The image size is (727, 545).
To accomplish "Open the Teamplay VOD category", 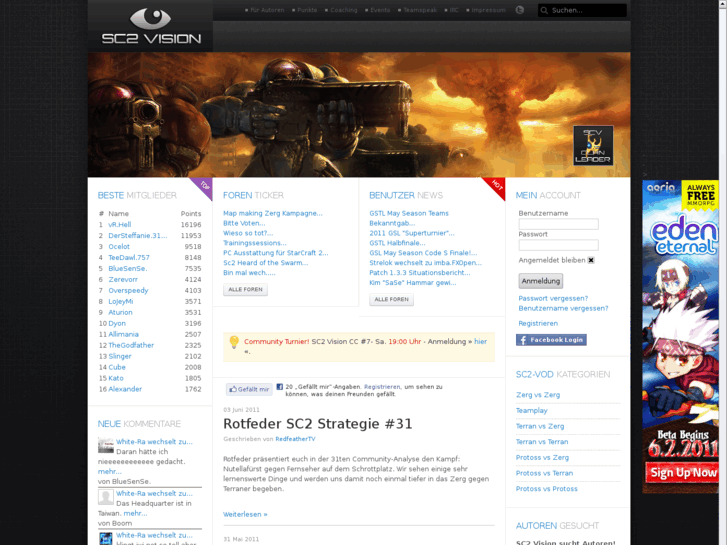I will pos(531,410).
